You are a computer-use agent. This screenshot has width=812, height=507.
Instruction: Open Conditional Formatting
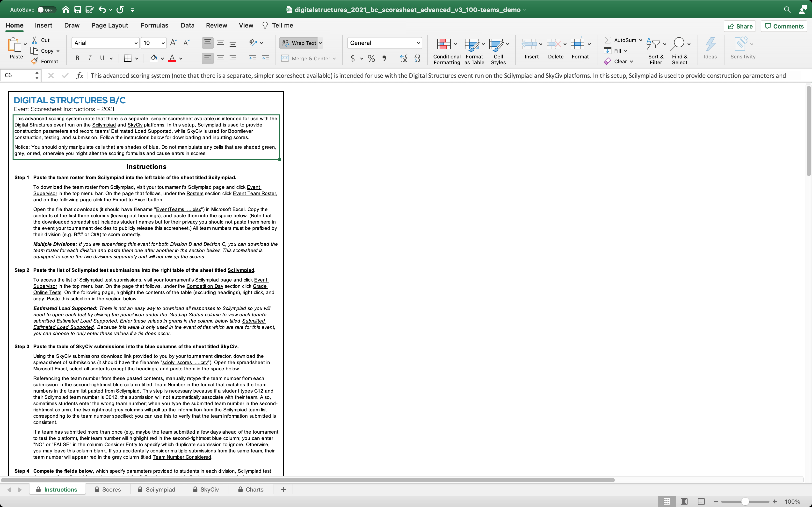point(446,50)
